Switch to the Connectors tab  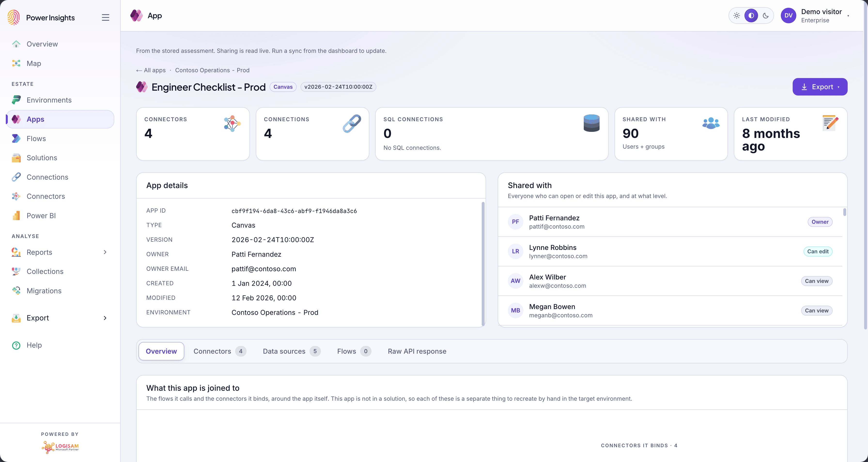[220, 351]
